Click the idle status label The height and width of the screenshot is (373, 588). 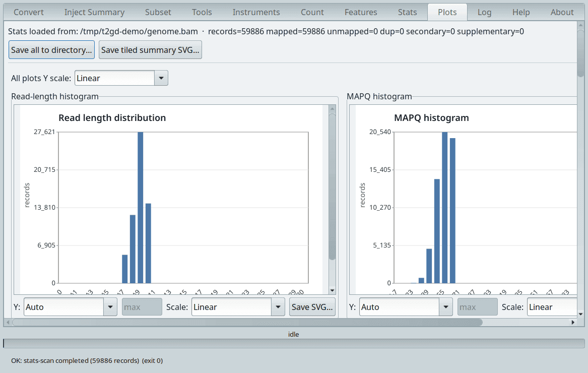[x=294, y=334]
